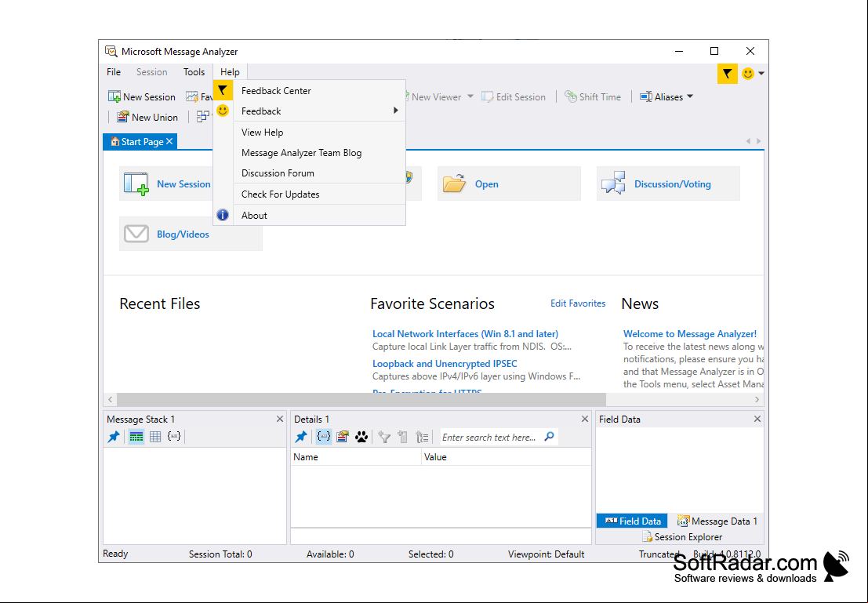Click the horizontal scrollbar right arrow
Image resolution: width=868 pixels, height=603 pixels.
coord(757,399)
